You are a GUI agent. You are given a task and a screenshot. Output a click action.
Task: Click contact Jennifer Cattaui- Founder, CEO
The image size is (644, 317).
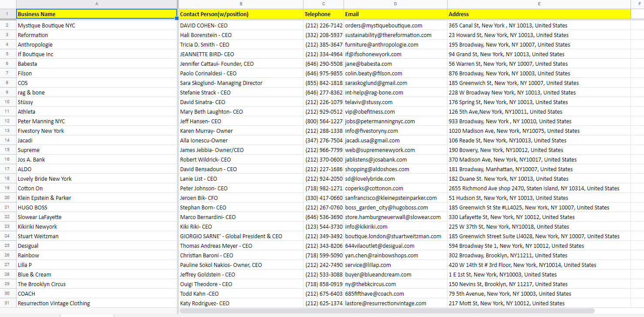(240, 64)
